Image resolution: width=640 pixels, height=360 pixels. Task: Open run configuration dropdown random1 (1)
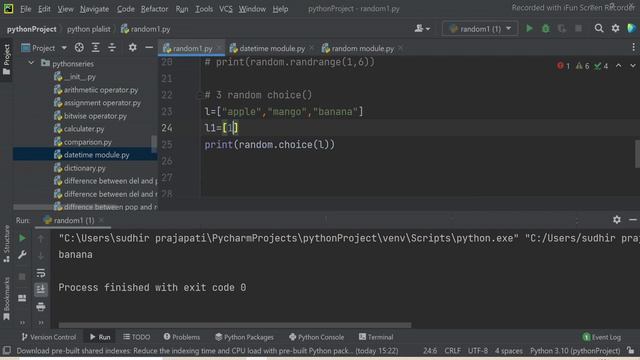click(480, 29)
